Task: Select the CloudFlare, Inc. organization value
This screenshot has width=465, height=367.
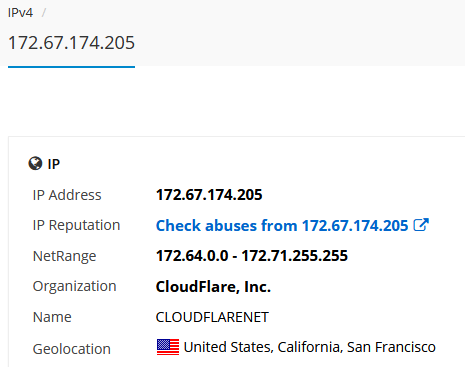Action: (x=213, y=287)
